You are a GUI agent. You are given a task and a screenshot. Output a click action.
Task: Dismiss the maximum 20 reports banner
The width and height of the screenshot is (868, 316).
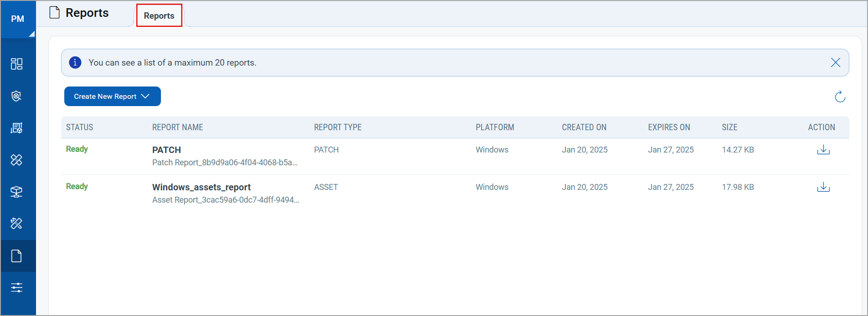click(835, 62)
